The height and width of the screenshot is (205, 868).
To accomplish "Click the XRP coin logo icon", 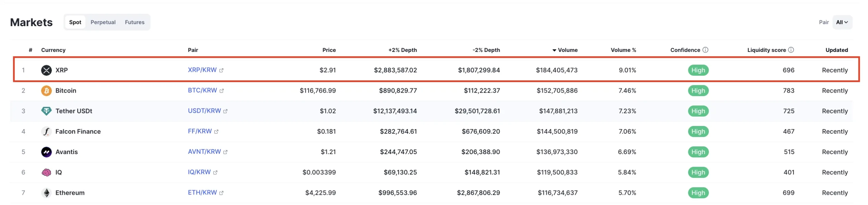I will pos(46,70).
